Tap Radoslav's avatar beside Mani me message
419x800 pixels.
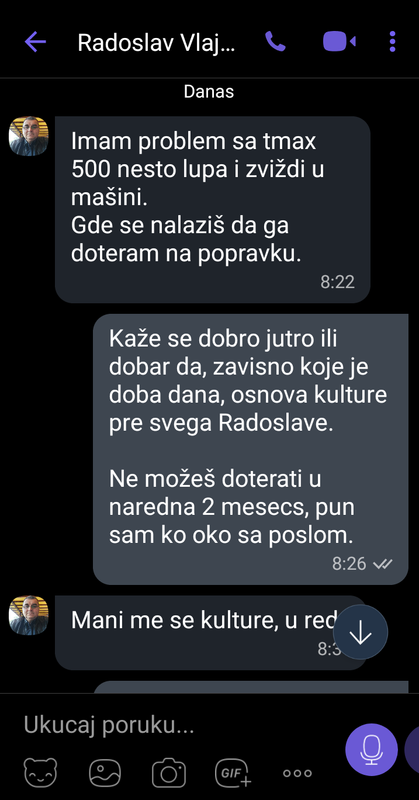(x=29, y=615)
